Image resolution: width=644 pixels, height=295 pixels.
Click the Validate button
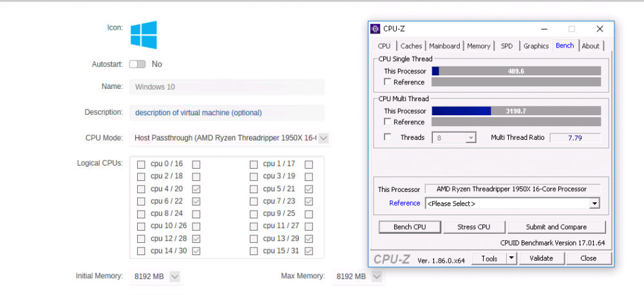[x=542, y=258]
